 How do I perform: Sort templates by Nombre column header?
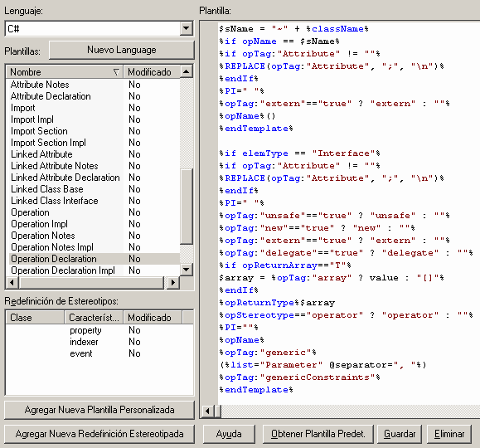point(65,72)
